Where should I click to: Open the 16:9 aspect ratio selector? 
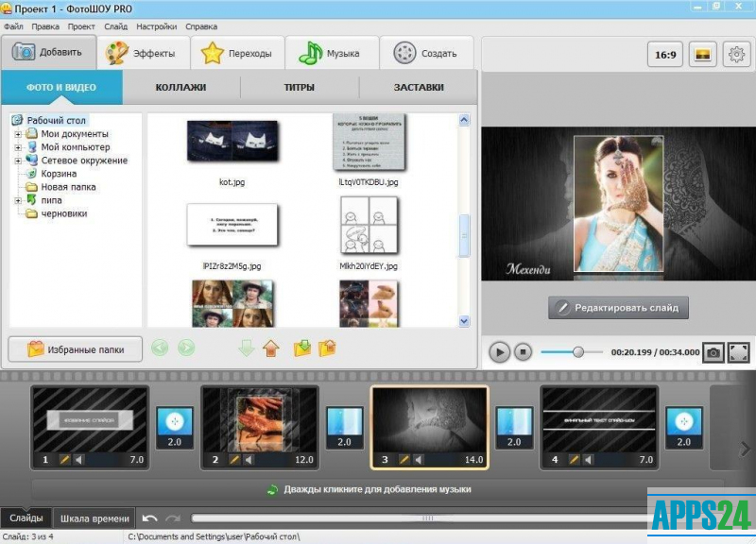[x=665, y=54]
